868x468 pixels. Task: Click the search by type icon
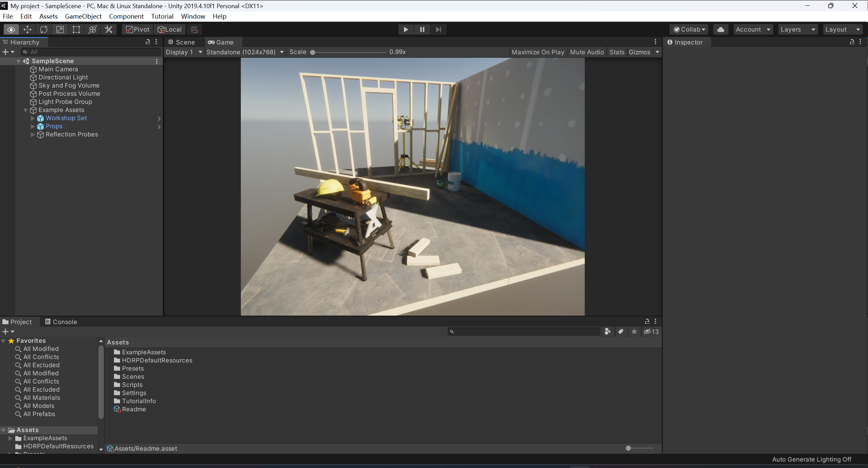607,332
